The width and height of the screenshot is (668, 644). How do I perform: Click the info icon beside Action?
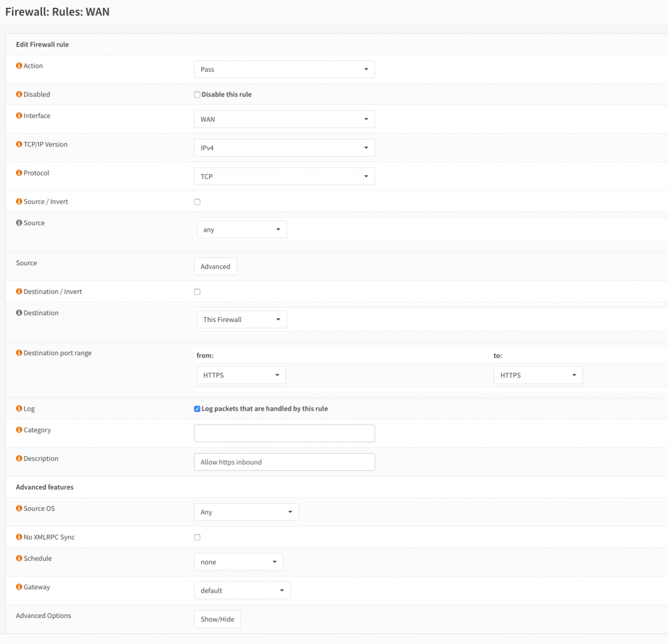19,66
